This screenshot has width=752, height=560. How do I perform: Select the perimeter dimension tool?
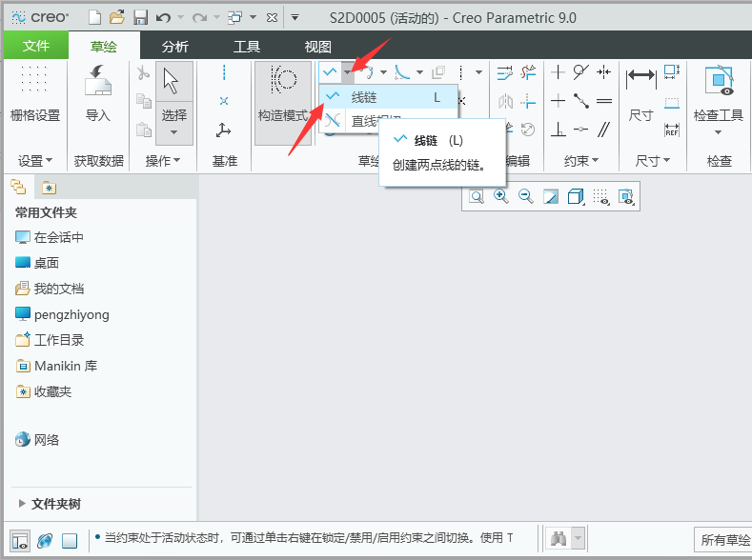click(x=671, y=72)
